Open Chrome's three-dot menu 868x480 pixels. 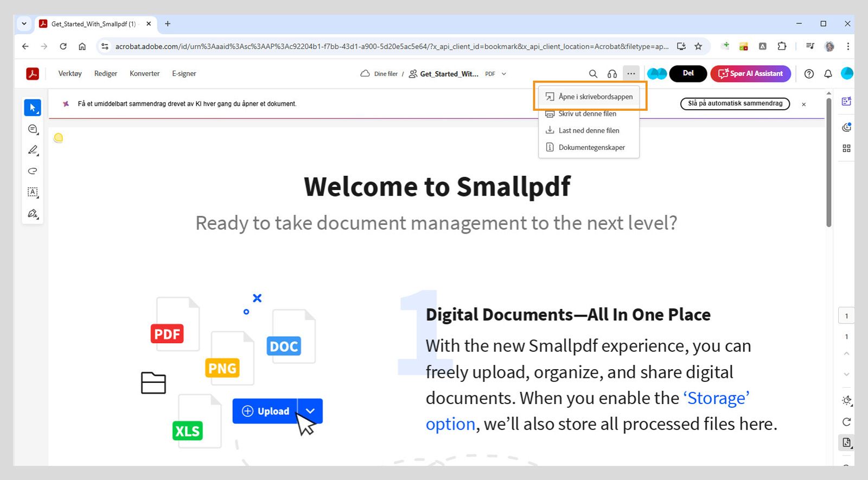coord(848,46)
